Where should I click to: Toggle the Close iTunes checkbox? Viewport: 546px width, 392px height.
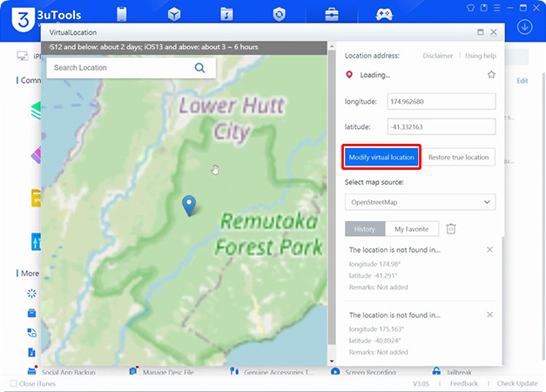click(13, 383)
